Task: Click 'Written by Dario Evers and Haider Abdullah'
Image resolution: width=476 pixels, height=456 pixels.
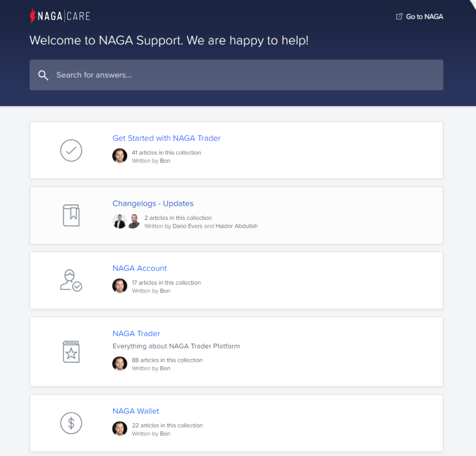Action: (201, 226)
